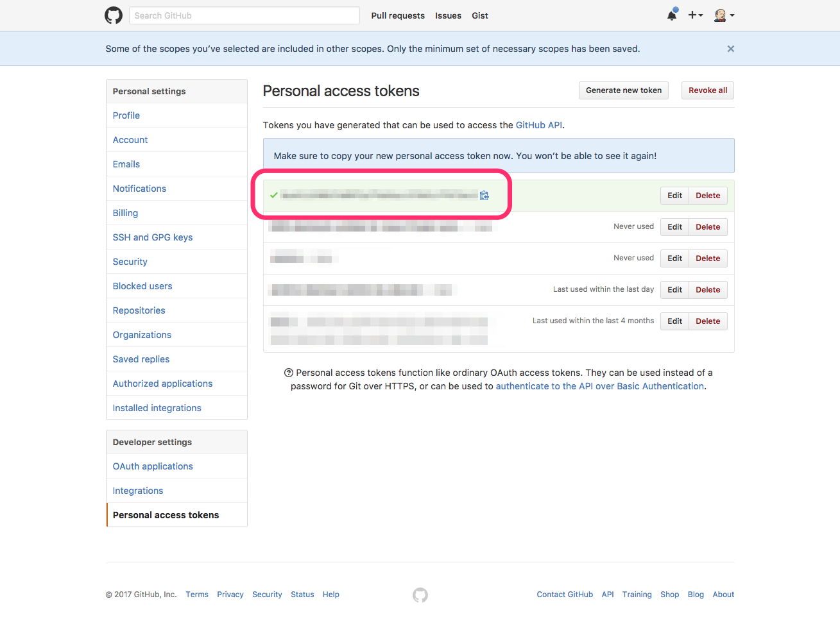Open Training footer link
Image resolution: width=840 pixels, height=626 pixels.
[x=637, y=595]
